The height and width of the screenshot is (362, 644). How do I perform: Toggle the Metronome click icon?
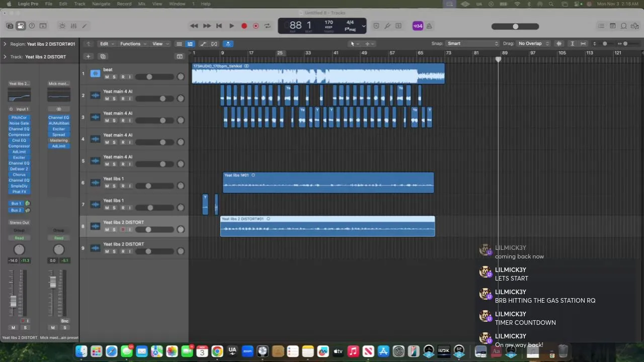(429, 26)
